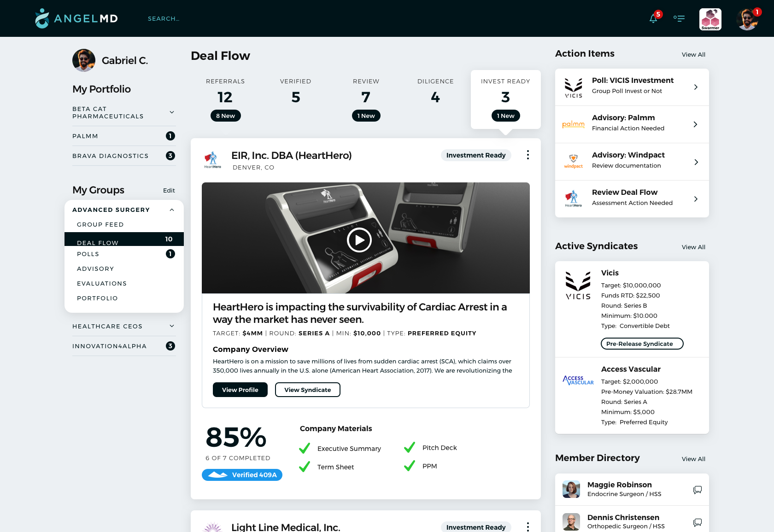The image size is (774, 532).
Task: Click the Pre-Release Syndicate button
Action: click(642, 344)
